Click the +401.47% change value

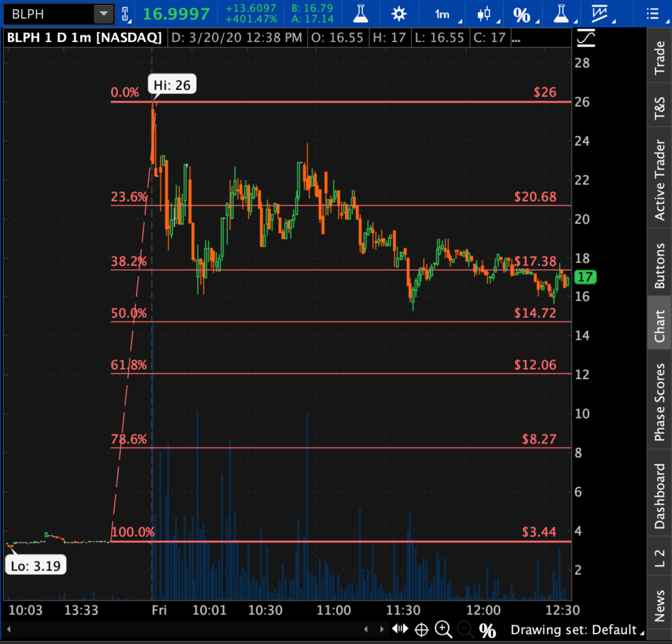pos(251,20)
